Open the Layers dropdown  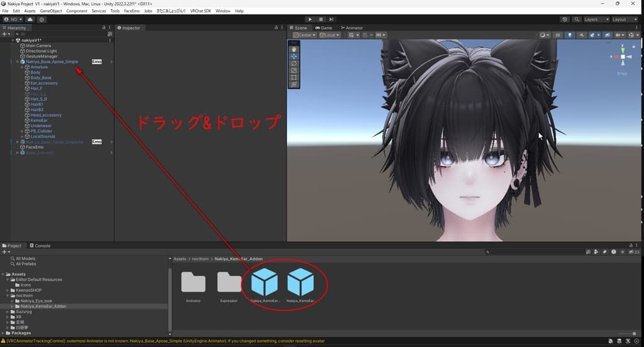596,19
